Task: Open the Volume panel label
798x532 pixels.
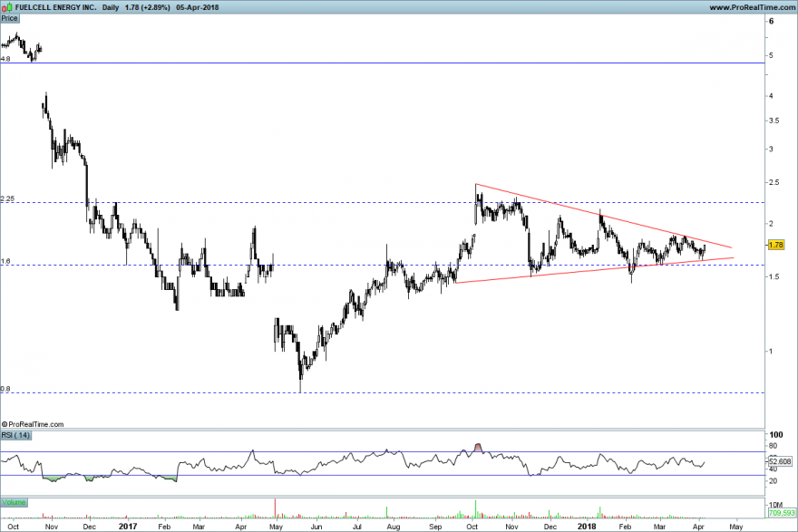Action: tap(14, 502)
